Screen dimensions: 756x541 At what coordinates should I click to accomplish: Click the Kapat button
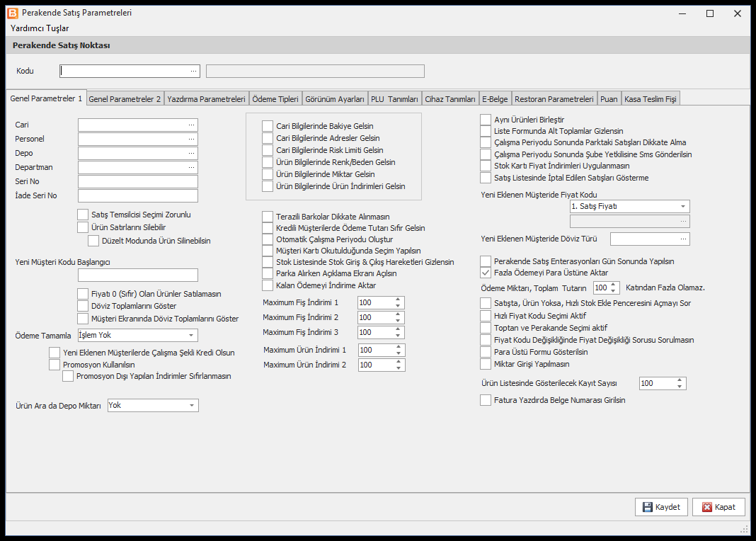[718, 507]
